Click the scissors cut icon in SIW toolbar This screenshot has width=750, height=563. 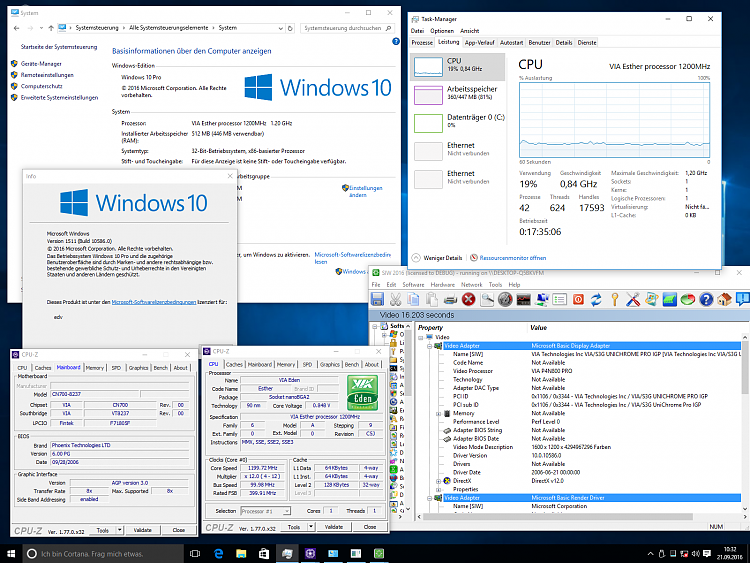(x=396, y=300)
